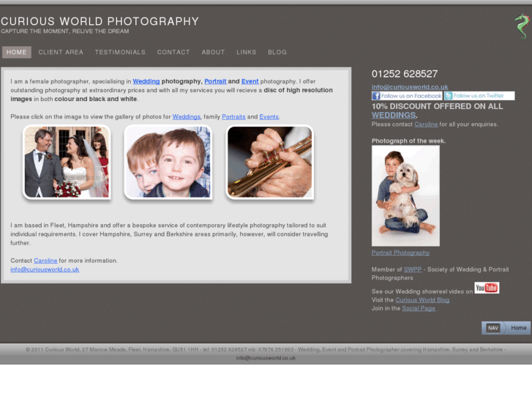This screenshot has height=399, width=532.
Task: Click the footer info@curiousworld.co.uk text
Action: tap(266, 358)
